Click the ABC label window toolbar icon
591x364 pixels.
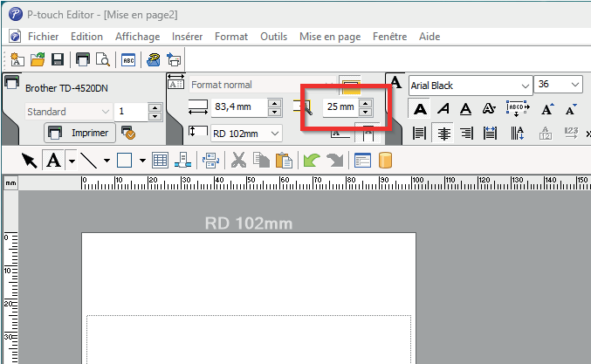tap(128, 60)
